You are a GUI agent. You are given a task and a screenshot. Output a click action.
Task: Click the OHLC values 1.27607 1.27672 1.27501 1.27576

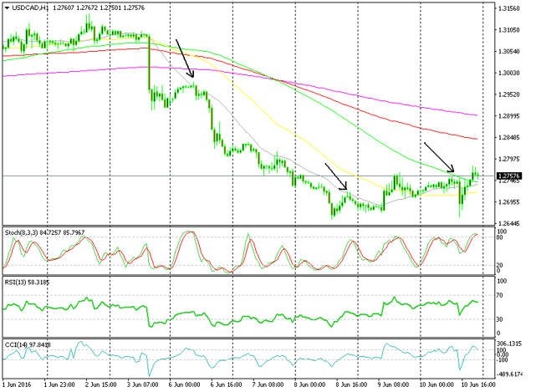(x=100, y=8)
